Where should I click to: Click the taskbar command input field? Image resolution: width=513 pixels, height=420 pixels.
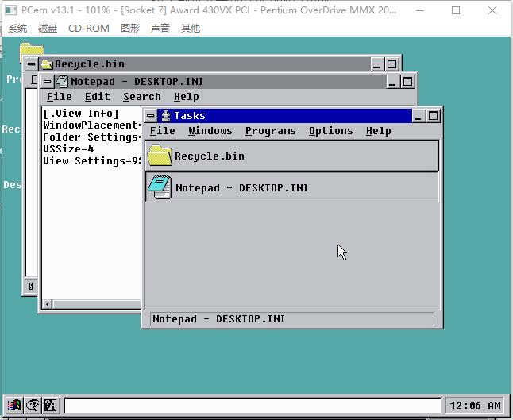(253, 406)
